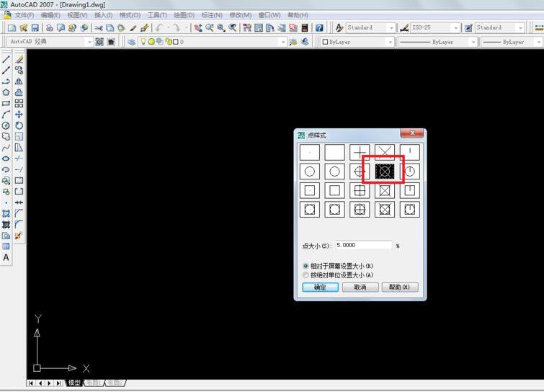This screenshot has width=544, height=392.
Task: Select the Array modify tool
Action: point(19,103)
